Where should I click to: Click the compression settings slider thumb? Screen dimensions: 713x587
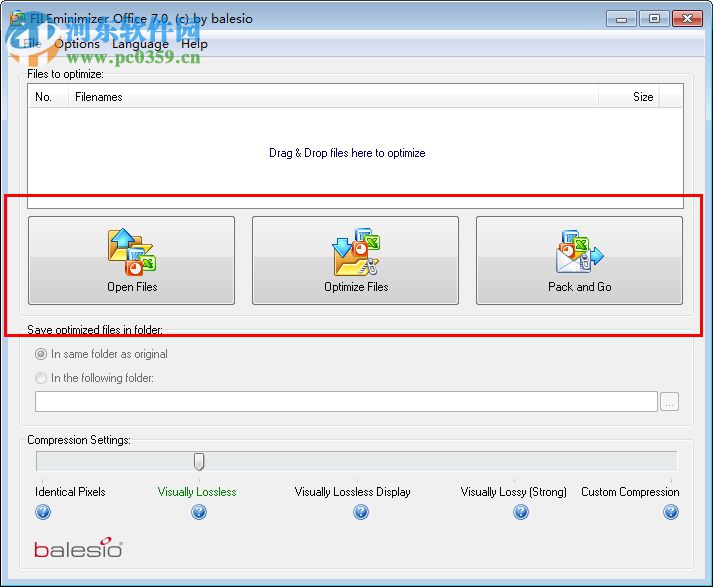(x=199, y=462)
